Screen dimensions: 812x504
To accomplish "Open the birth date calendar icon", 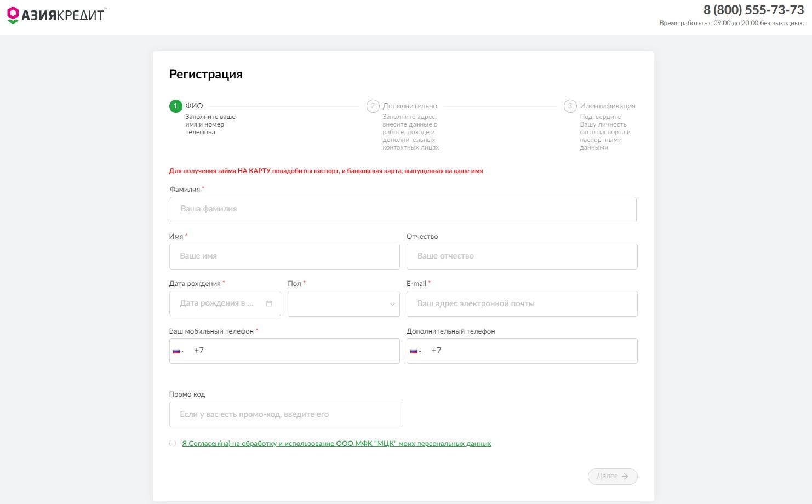I will [x=269, y=303].
